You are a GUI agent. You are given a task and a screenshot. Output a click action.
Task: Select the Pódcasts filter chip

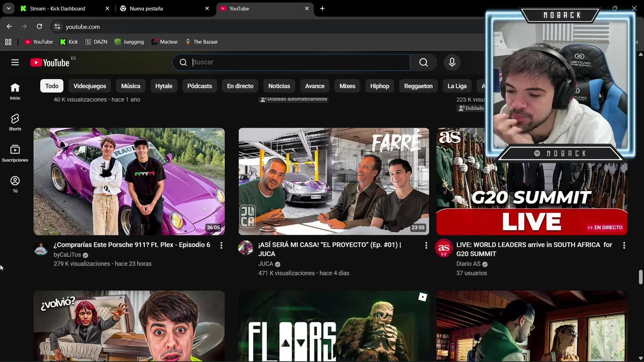[x=200, y=86]
